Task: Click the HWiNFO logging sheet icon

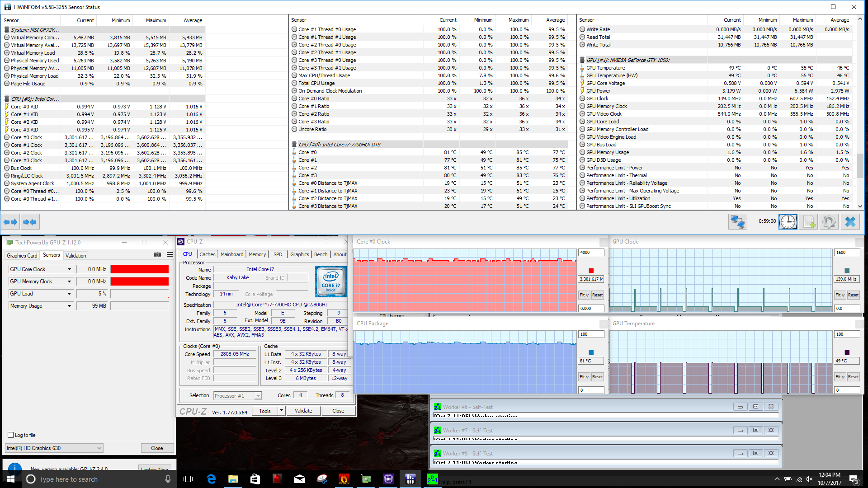Action: pos(808,221)
